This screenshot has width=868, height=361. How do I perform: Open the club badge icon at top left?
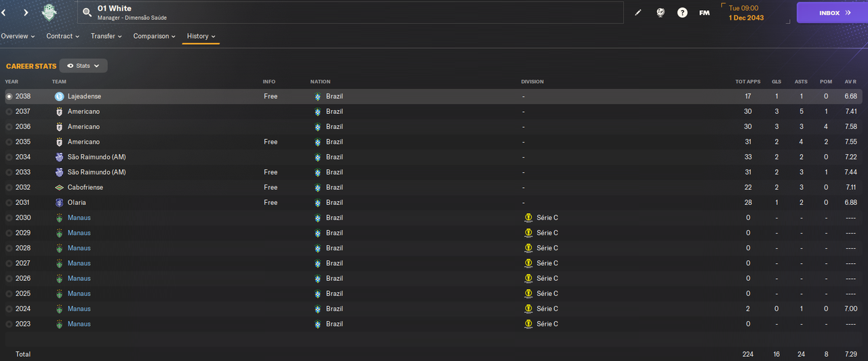coord(50,12)
